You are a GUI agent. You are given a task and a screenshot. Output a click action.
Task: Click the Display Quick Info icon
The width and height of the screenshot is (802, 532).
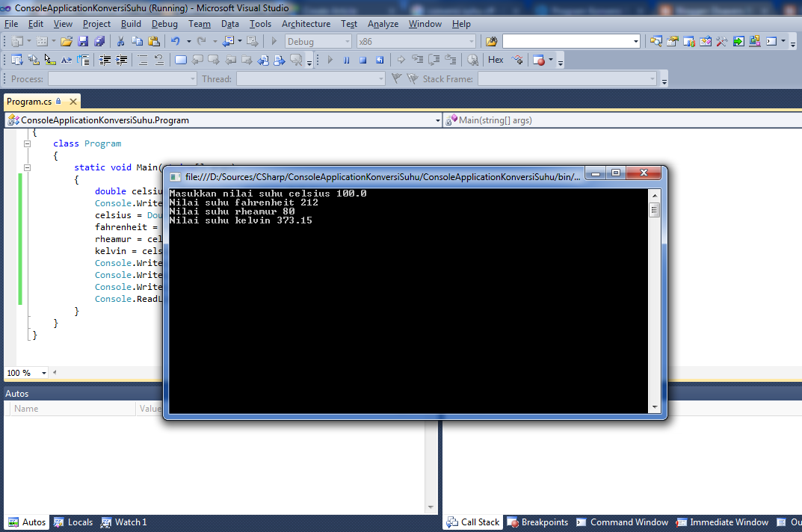(x=49, y=60)
